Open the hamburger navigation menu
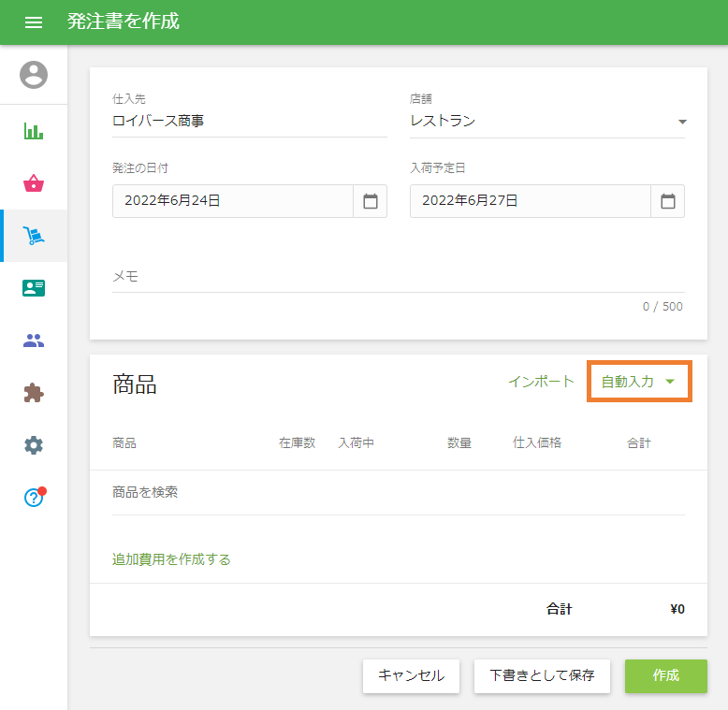The width and height of the screenshot is (728, 710). 34,22
